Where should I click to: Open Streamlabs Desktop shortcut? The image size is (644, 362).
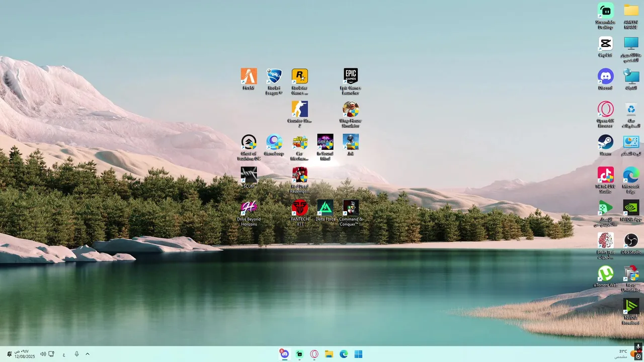tap(605, 16)
